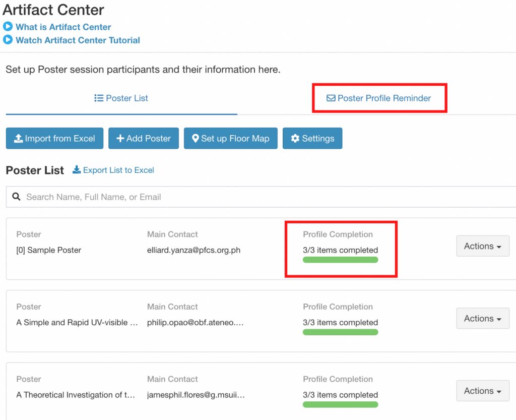
Task: Click the list icon in Poster List tab
Action: (99, 98)
